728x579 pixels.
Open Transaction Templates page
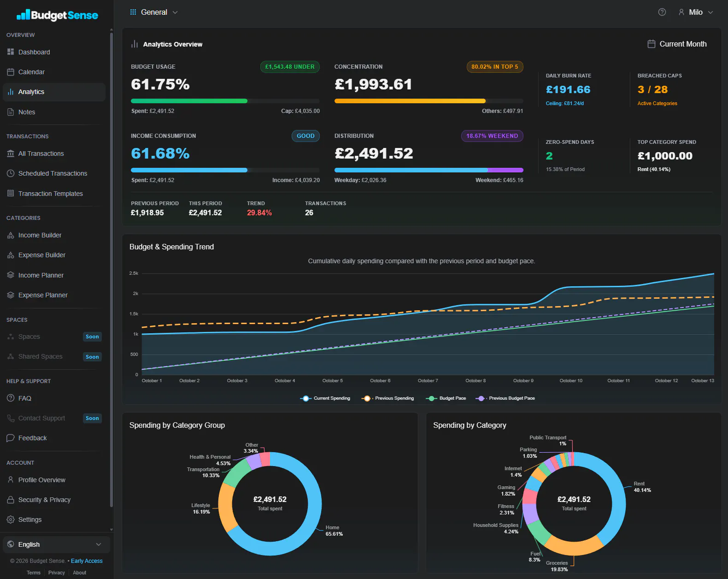coord(54,194)
